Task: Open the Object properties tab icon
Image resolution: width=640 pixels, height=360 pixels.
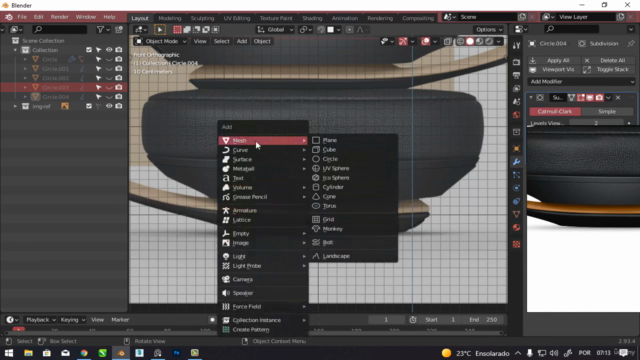Action: [516, 149]
